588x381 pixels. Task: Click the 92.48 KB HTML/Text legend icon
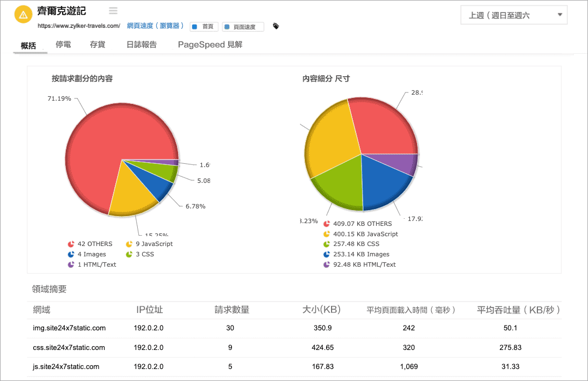[x=327, y=265]
